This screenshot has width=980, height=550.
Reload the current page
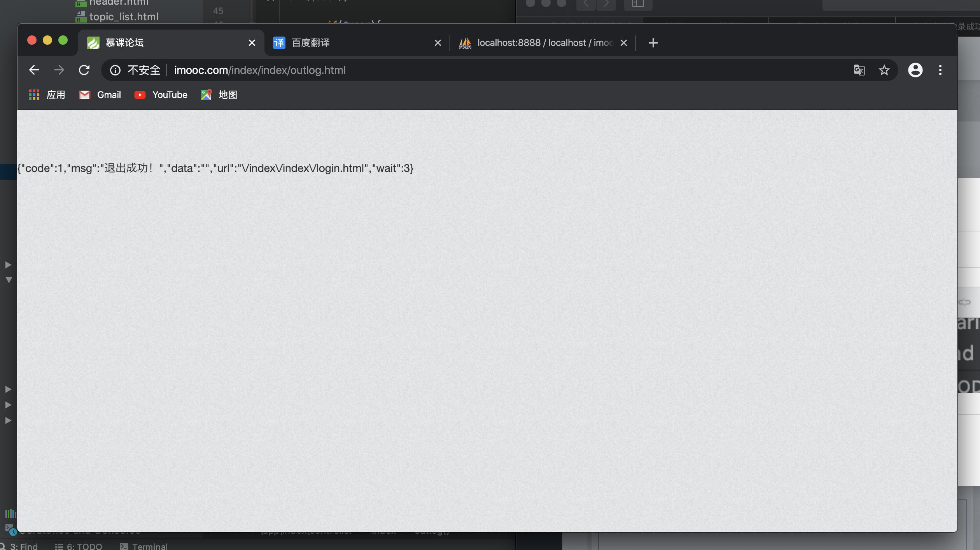(x=84, y=70)
